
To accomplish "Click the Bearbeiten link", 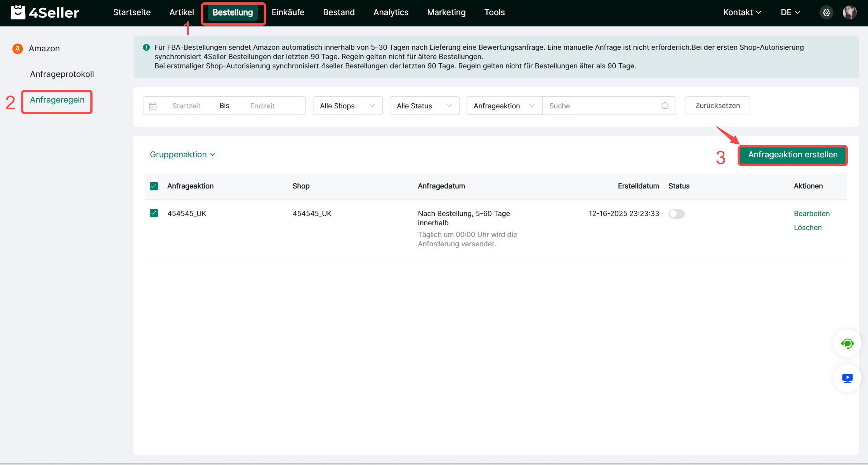I will pyautogui.click(x=811, y=214).
